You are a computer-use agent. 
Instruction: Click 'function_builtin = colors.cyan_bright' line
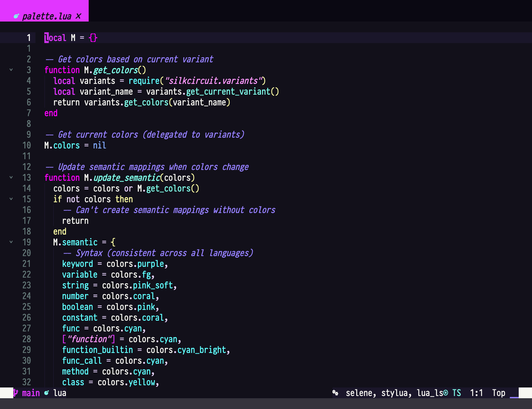point(146,350)
